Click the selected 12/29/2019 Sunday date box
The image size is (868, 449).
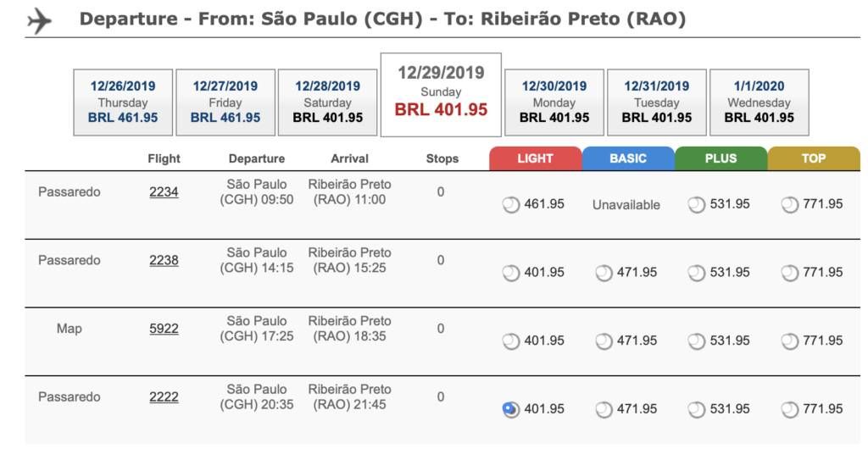441,95
